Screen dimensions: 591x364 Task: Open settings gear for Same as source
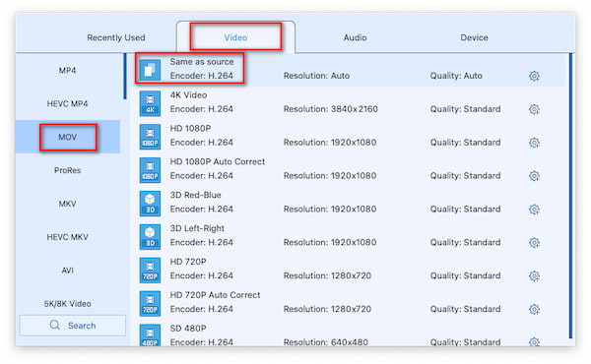534,76
